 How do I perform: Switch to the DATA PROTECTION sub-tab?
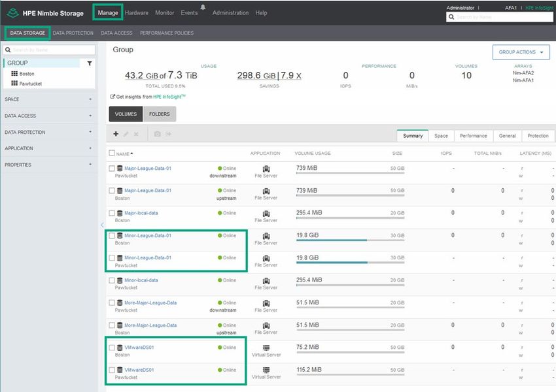pyautogui.click(x=73, y=33)
